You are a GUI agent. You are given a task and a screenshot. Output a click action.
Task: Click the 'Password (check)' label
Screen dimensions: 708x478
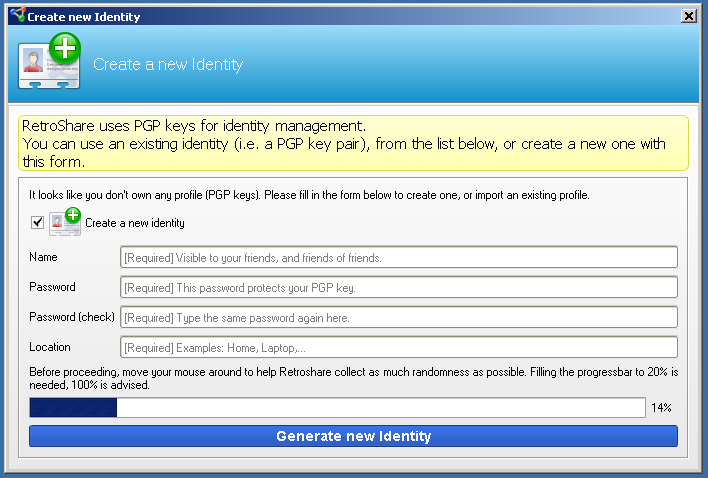72,317
